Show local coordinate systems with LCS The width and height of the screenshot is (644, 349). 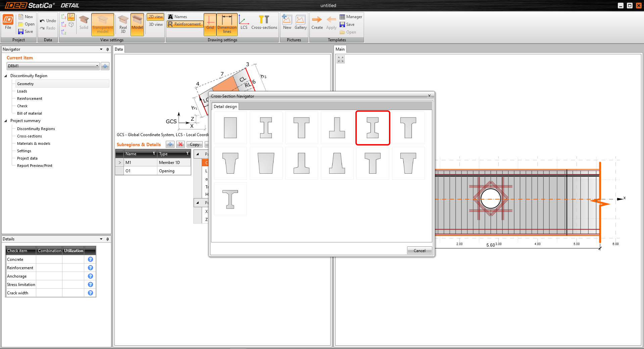(x=244, y=22)
